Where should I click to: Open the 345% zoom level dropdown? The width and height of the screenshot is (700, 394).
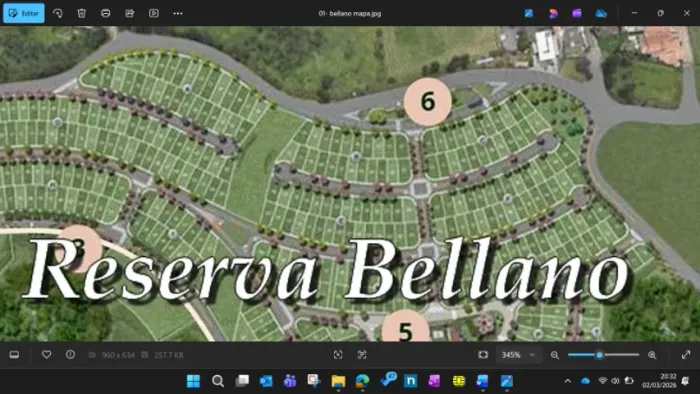coord(518,355)
